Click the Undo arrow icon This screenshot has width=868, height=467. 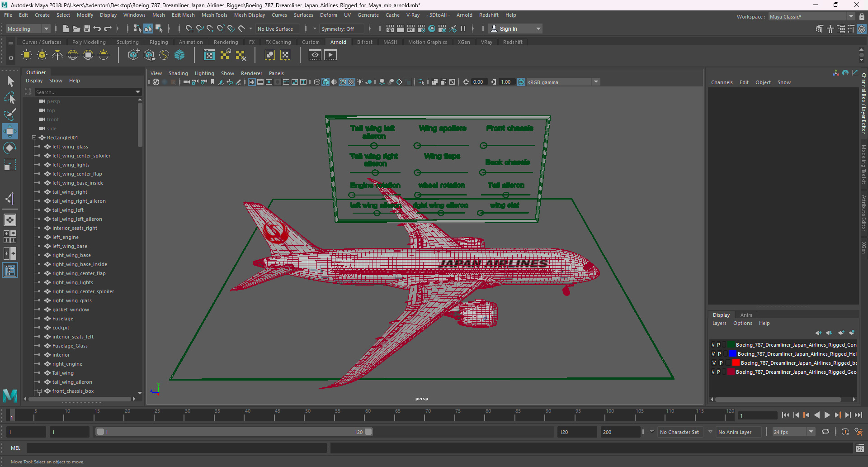(97, 29)
